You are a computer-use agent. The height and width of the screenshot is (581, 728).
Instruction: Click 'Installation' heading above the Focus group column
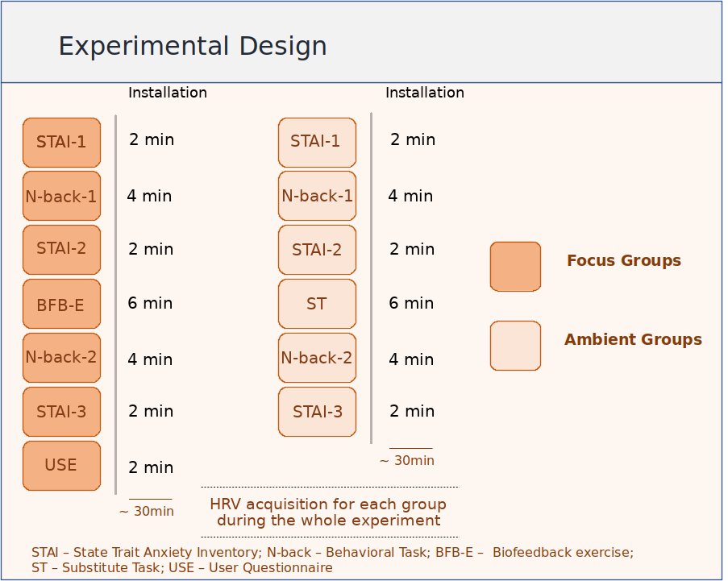click(x=168, y=93)
